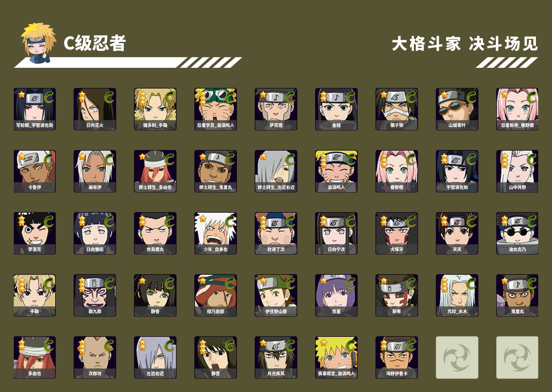Click the 秽土转生_左近右近 portrait
The width and height of the screenshot is (552, 392).
pos(276,171)
